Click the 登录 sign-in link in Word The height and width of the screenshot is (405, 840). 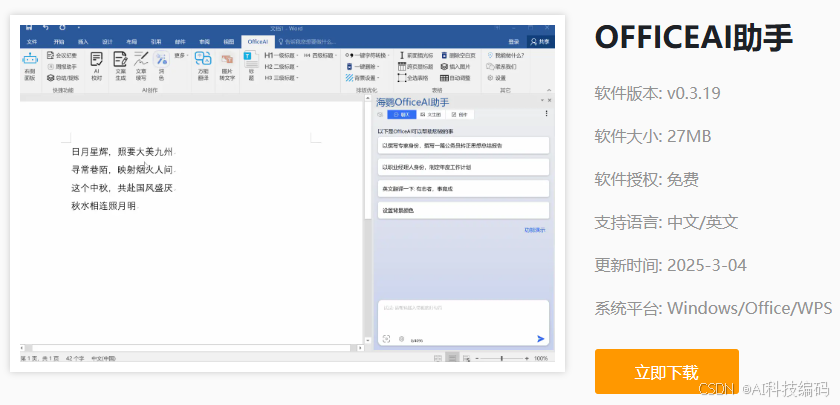click(514, 41)
